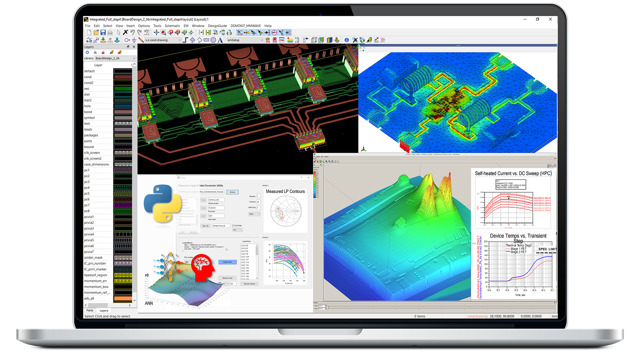Screen dimensions: 644x357
Task: Expand the emSetup dropdown
Action: pyautogui.click(x=262, y=40)
